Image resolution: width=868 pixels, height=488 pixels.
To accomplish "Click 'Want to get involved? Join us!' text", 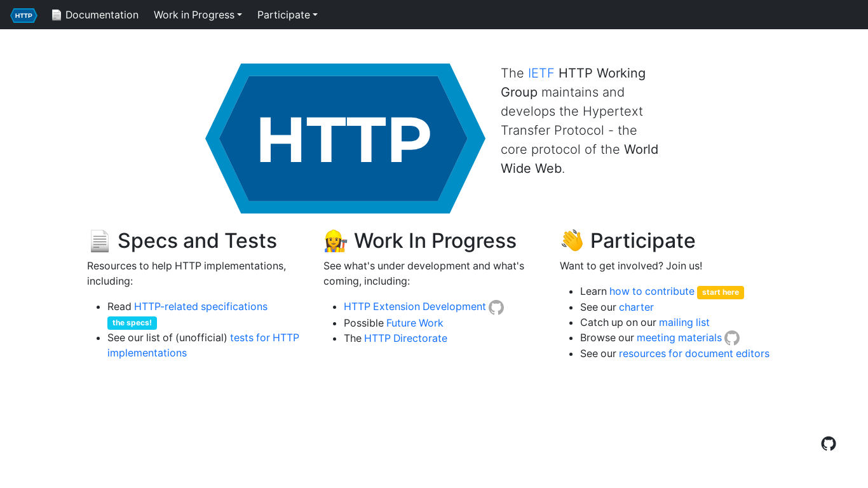I will (x=631, y=266).
